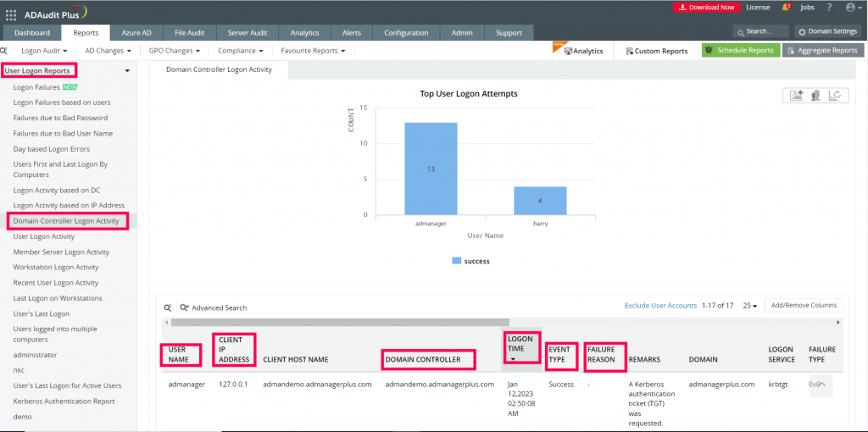Open the Admin tab
Screen dimensions: 868x432
[x=462, y=33]
